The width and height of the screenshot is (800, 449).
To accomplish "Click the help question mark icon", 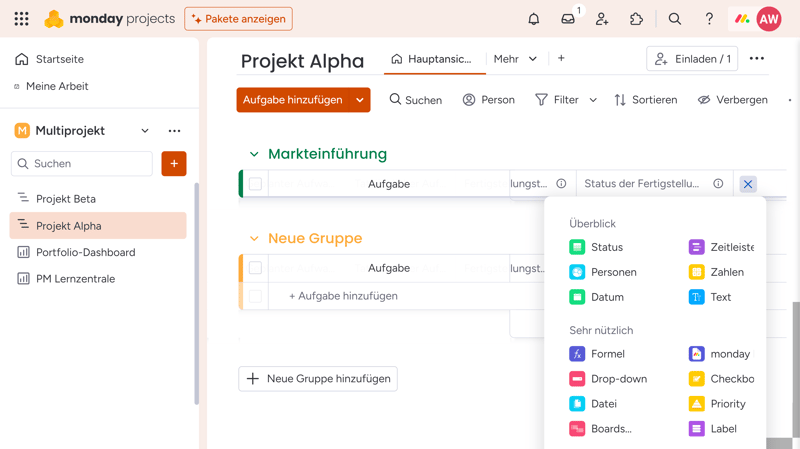I will click(709, 19).
